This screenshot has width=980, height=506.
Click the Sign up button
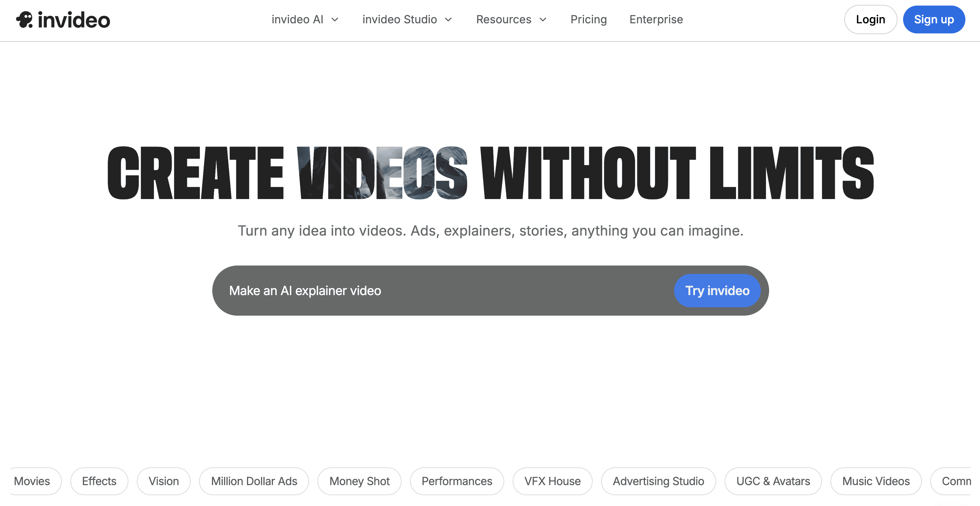934,19
